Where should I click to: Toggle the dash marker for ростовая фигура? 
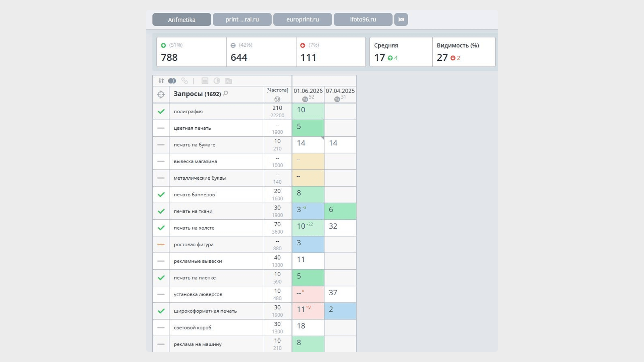coord(161,245)
